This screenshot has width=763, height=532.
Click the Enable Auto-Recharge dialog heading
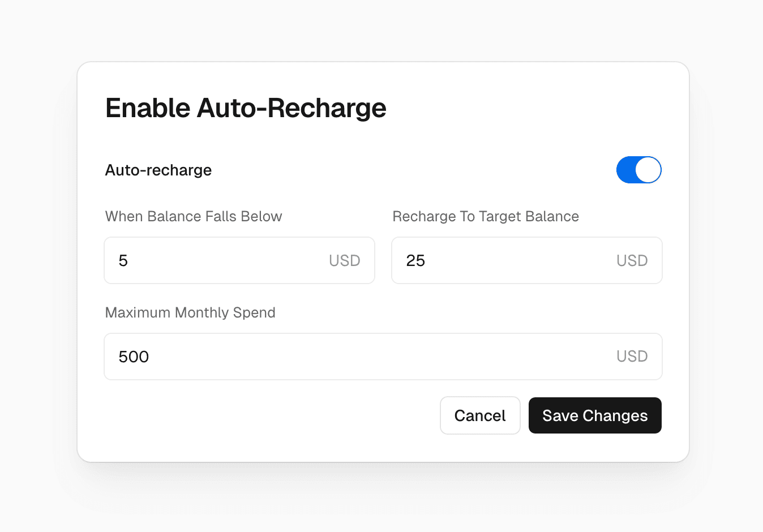coord(246,108)
